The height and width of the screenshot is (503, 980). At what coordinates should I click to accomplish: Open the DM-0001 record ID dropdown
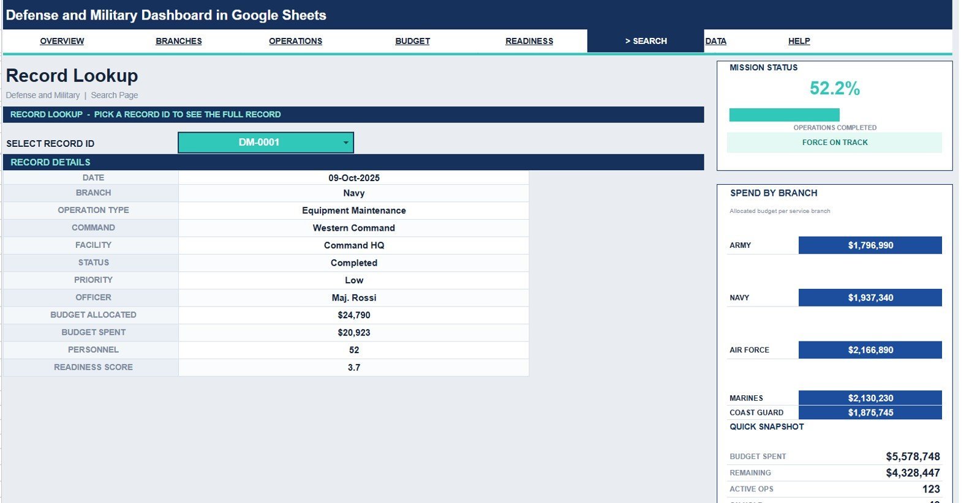point(266,143)
